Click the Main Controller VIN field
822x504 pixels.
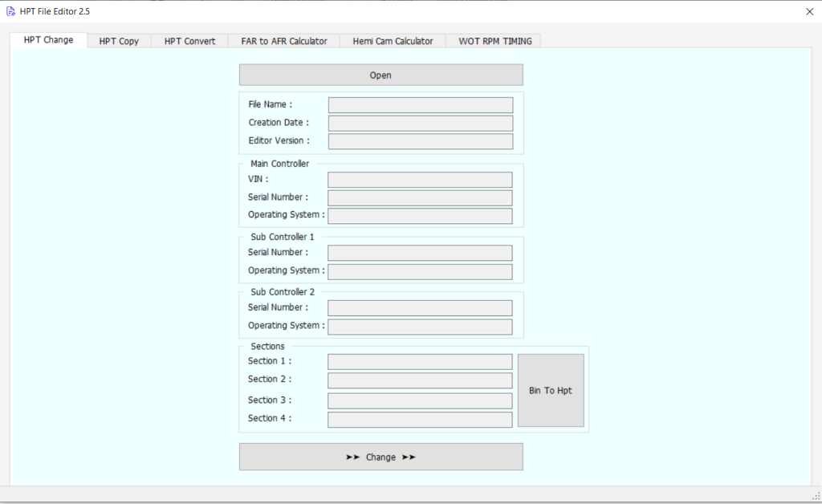(420, 179)
